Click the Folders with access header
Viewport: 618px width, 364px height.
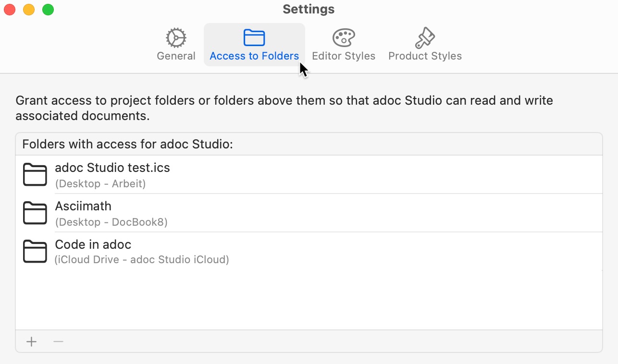point(128,144)
